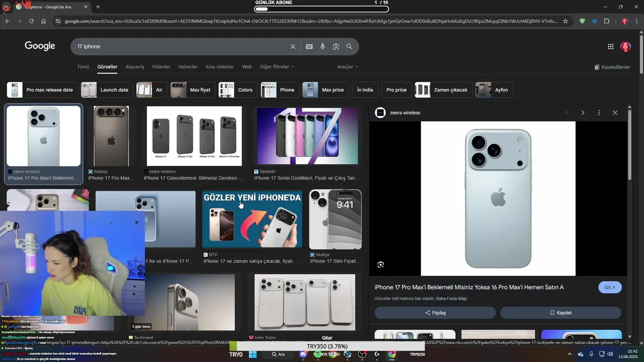Switch to the Tümü tab

[x=83, y=67]
